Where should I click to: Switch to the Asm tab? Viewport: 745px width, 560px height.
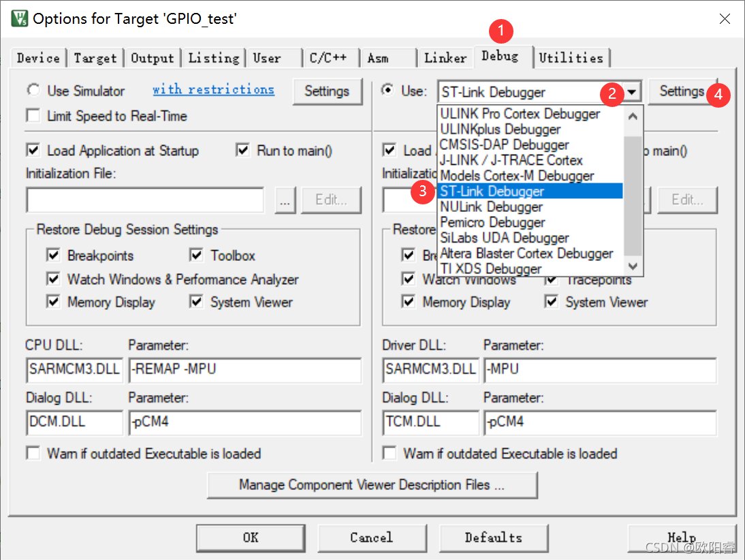387,58
